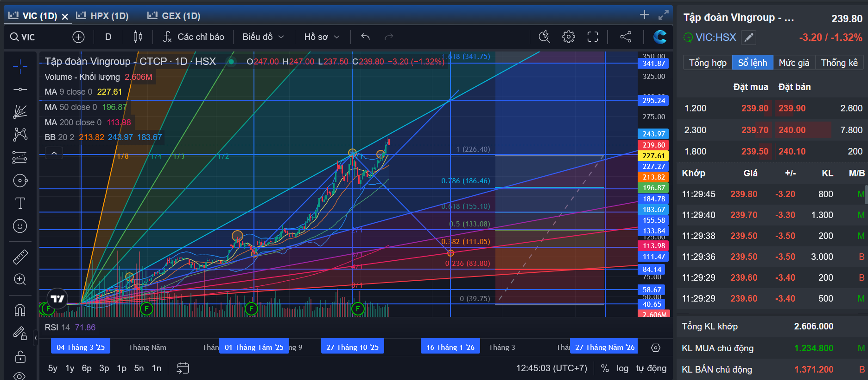This screenshot has width=868, height=380.
Task: Activate the zoom in tool
Action: pyautogui.click(x=20, y=279)
